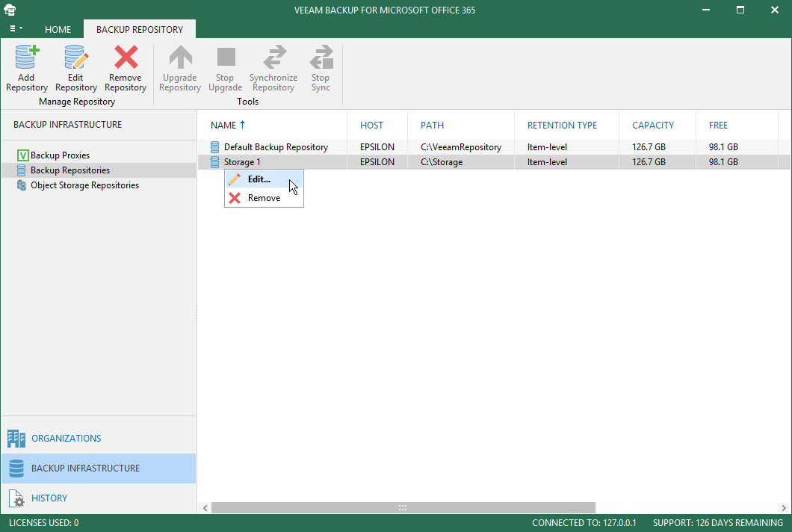
Task: Click the Veeam application logo icon
Action: click(x=10, y=10)
